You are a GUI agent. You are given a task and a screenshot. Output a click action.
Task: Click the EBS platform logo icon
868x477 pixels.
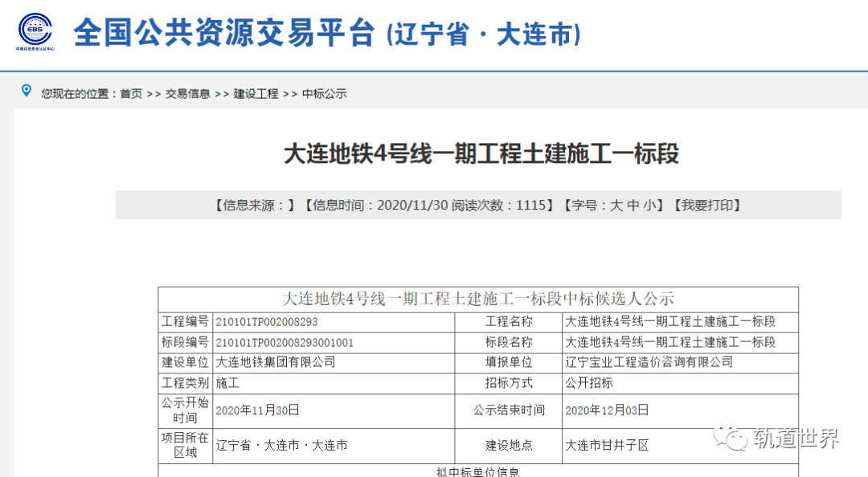point(35,31)
